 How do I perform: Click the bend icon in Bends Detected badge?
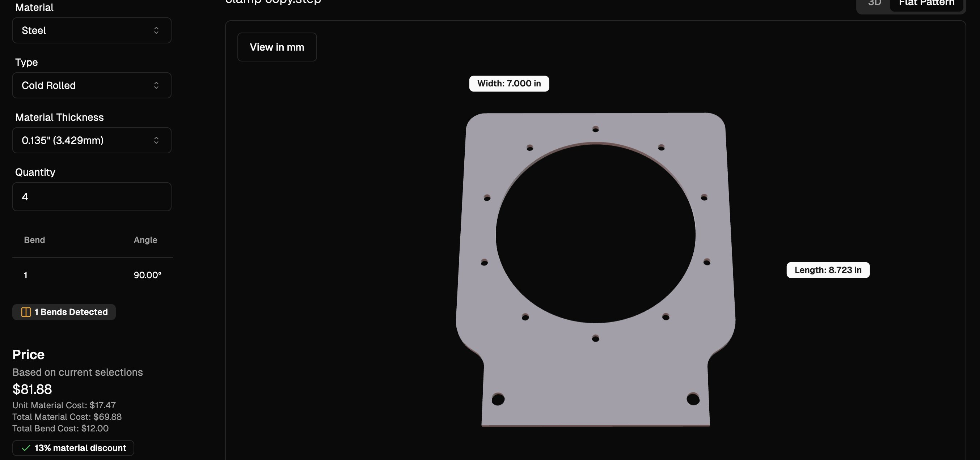[26, 312]
